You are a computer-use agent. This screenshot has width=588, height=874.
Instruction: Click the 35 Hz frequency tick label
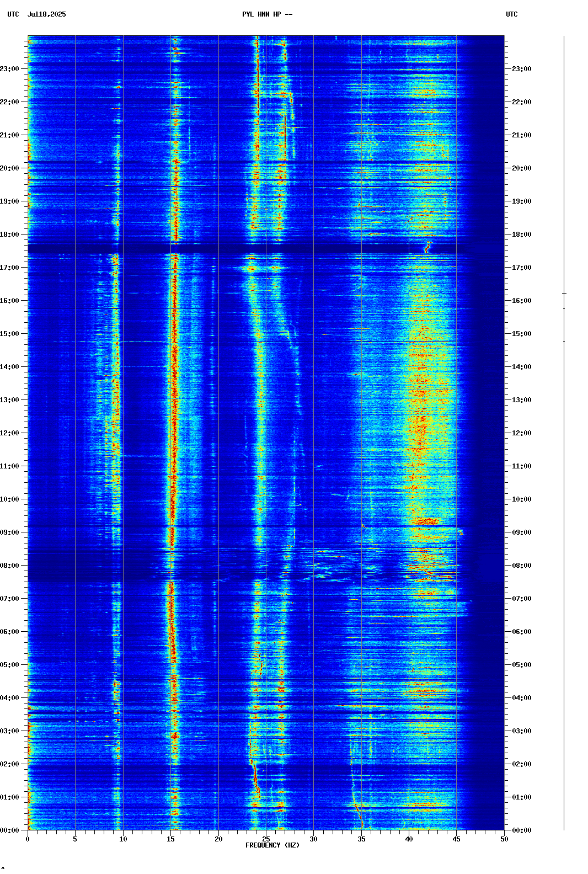point(361,839)
